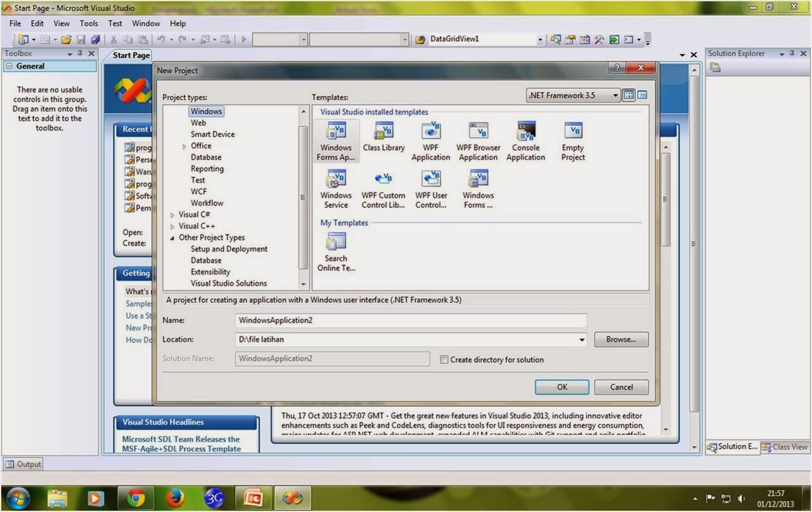Click Cancel in New Project dialog
This screenshot has height=512, width=812.
[621, 387]
